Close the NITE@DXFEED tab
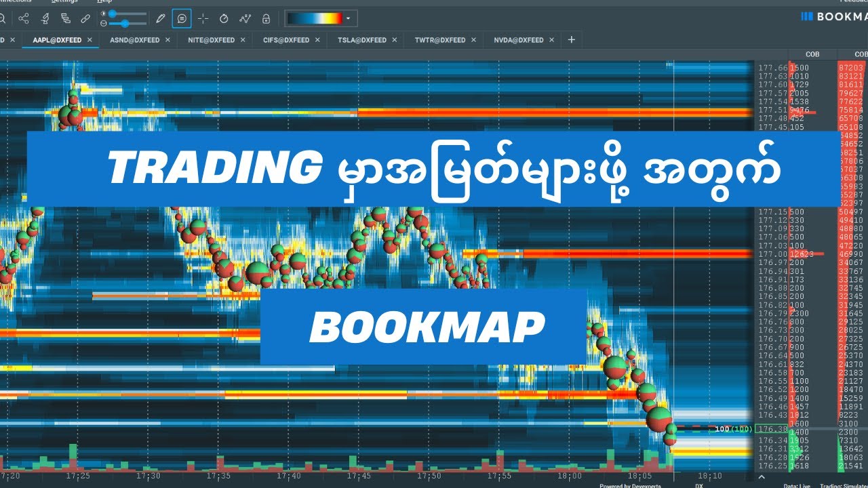The image size is (868, 488). [242, 40]
